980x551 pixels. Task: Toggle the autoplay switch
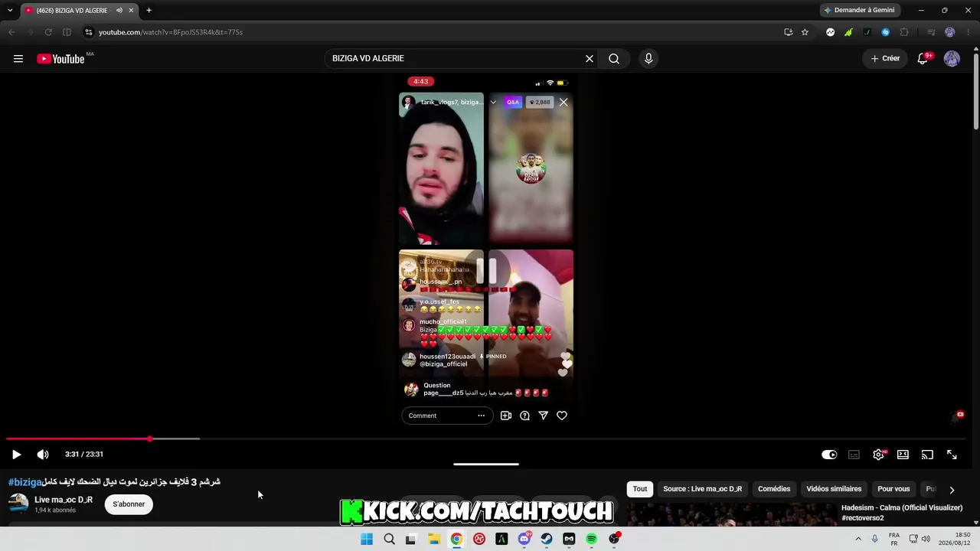click(829, 455)
